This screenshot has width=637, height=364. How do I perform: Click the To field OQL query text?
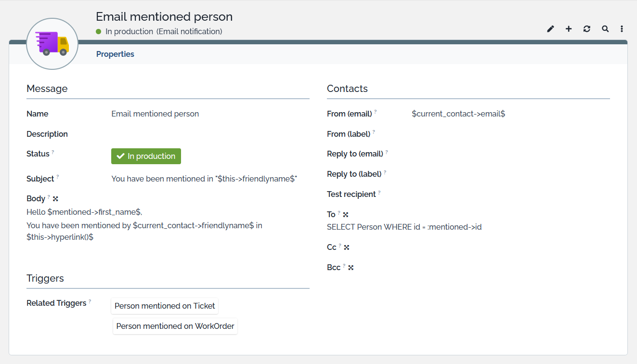pos(404,227)
